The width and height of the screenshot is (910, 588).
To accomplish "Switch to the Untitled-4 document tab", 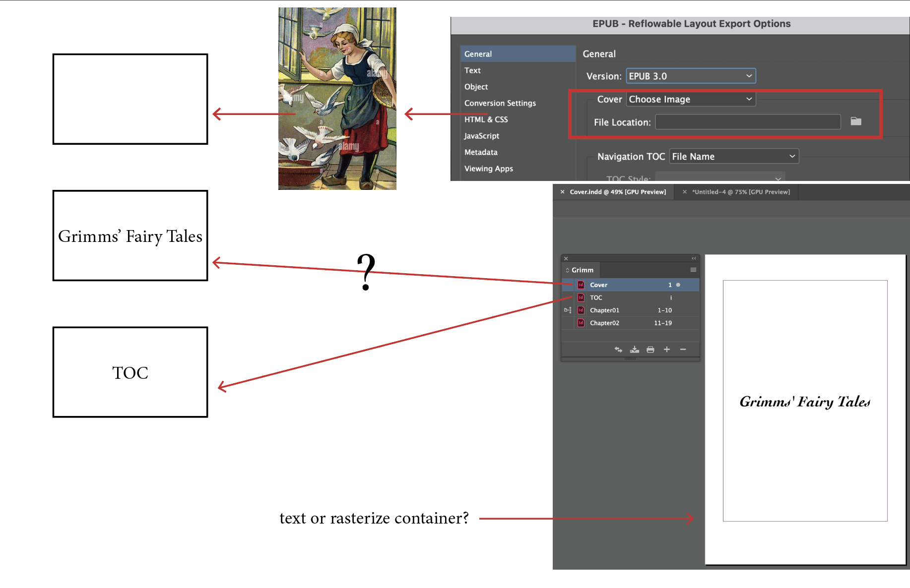I will pyautogui.click(x=740, y=192).
